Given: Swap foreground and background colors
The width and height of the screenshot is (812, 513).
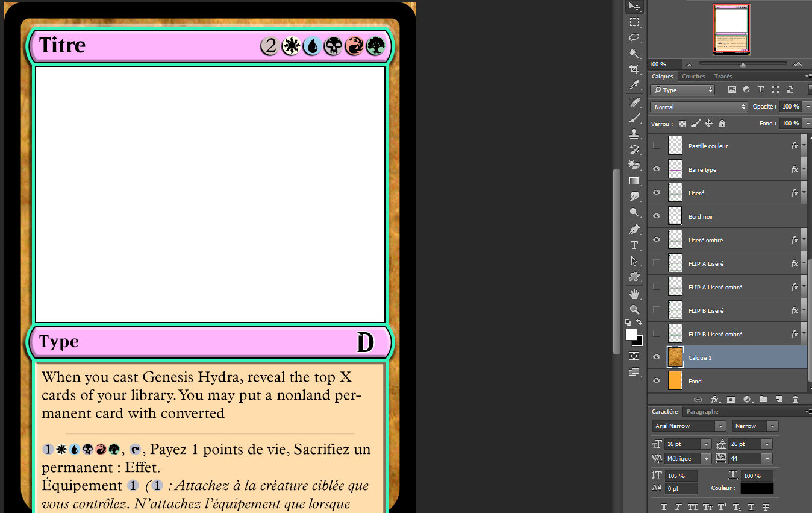Looking at the screenshot, I should tap(639, 323).
